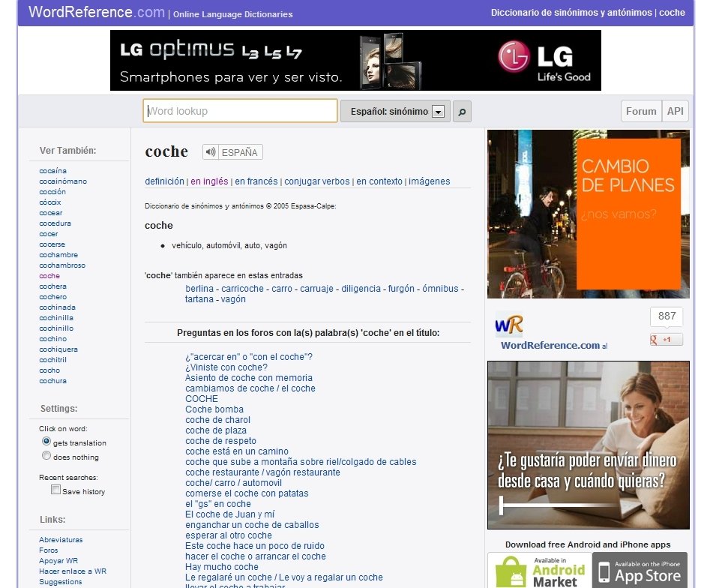Click the Word lookup input field

point(240,111)
